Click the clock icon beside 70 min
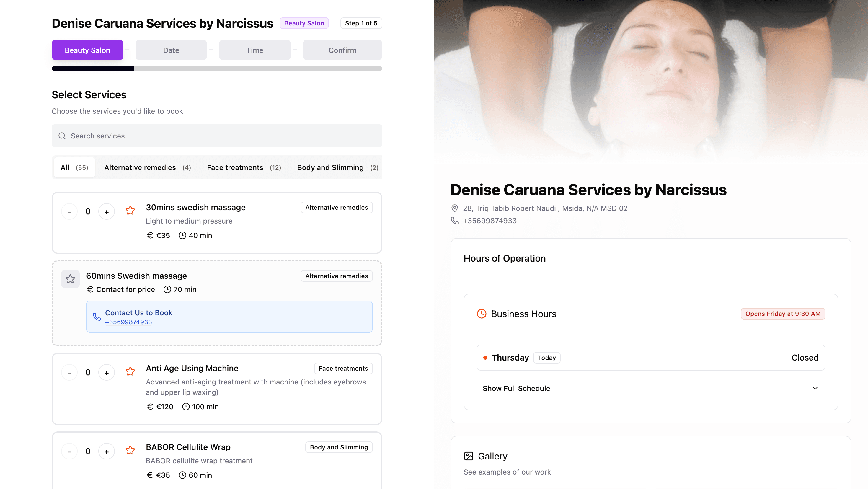This screenshot has width=868, height=489. [167, 289]
